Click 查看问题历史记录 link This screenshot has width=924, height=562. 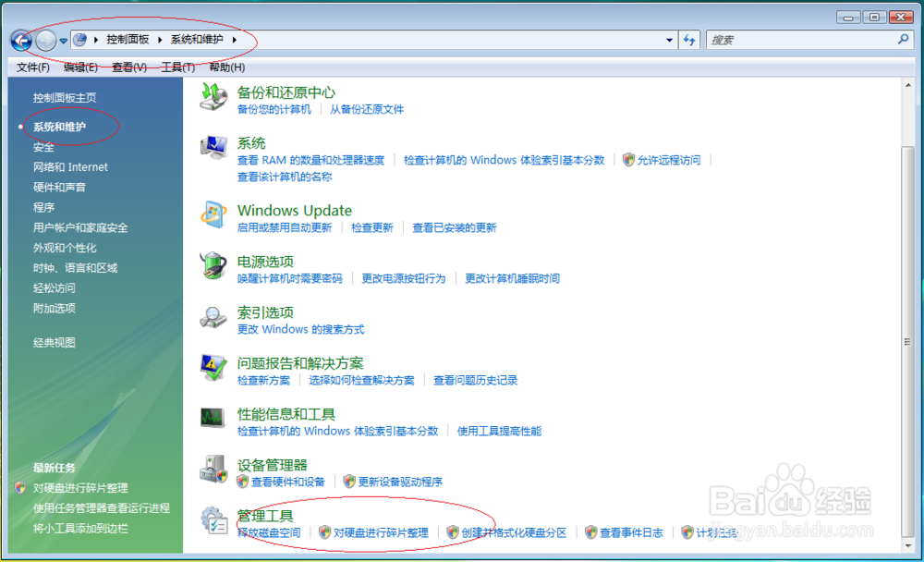(x=476, y=381)
